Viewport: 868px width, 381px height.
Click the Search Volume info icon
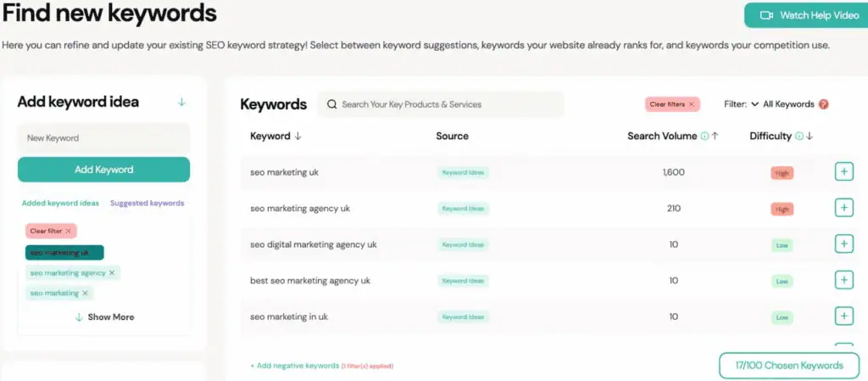point(704,136)
